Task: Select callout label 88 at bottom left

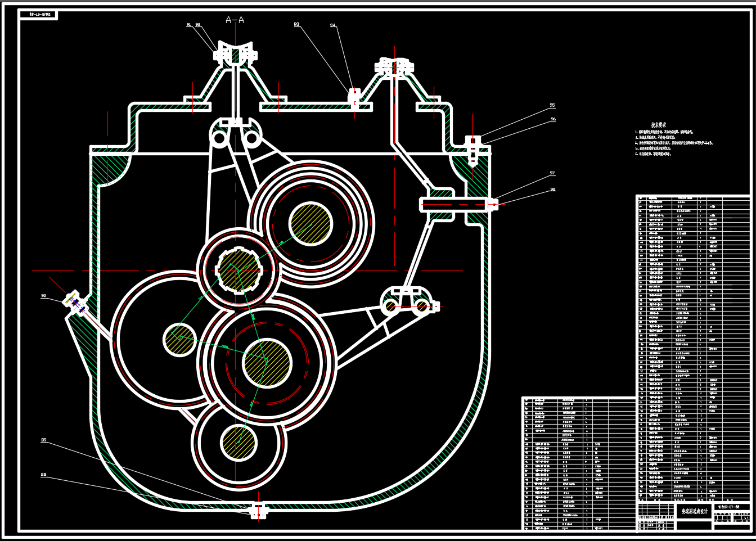Action: tap(43, 475)
